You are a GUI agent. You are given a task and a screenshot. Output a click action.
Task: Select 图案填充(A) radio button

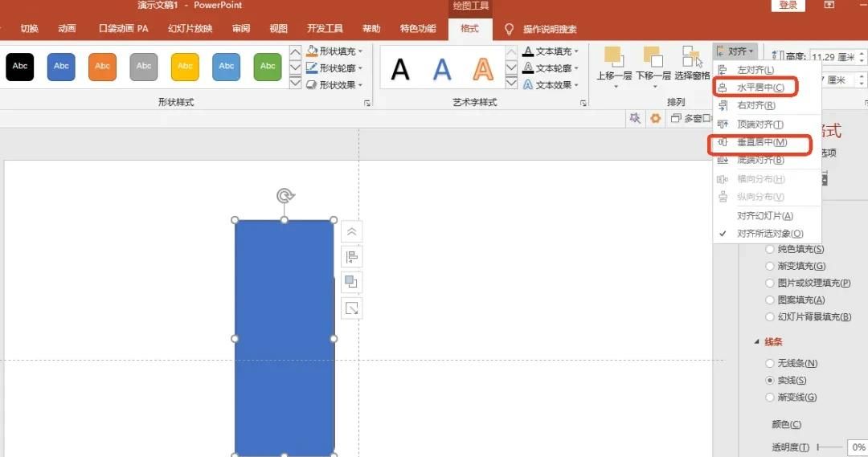(x=769, y=300)
